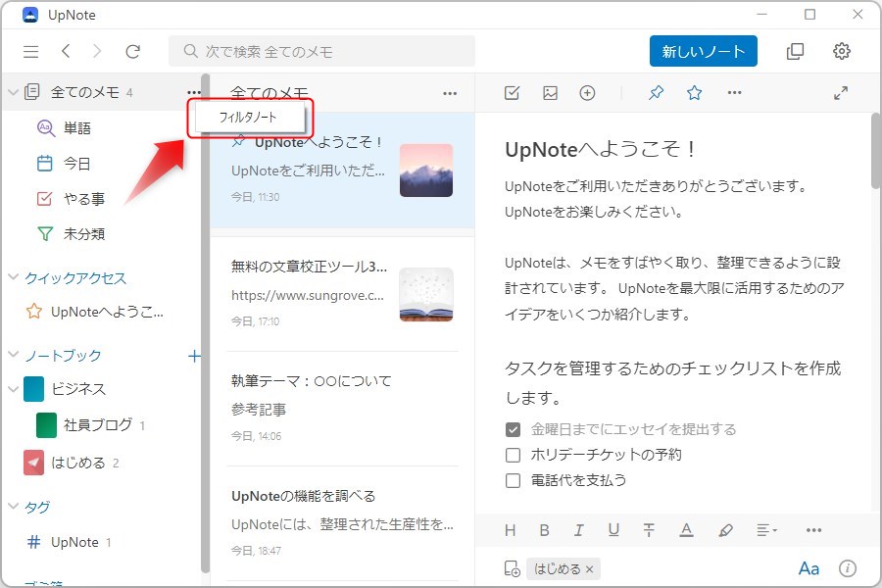Open note more options in editor toolbar
This screenshot has width=882, height=588.
[735, 93]
